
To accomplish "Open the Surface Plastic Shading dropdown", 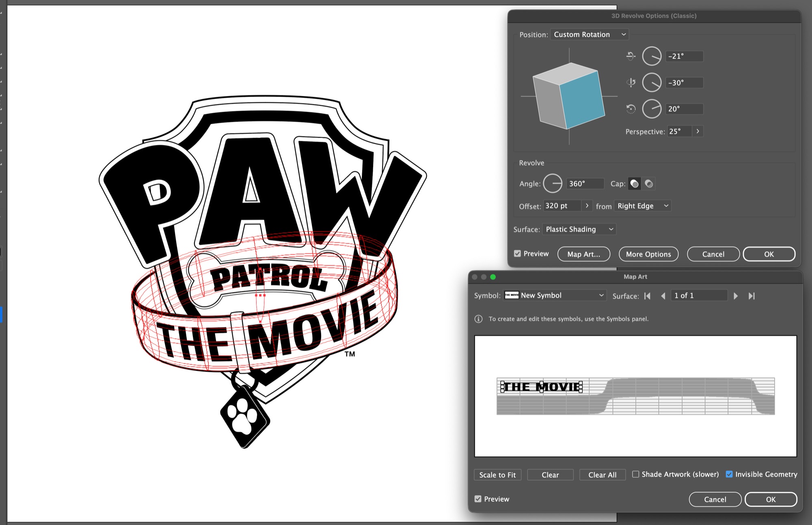I will [x=579, y=229].
